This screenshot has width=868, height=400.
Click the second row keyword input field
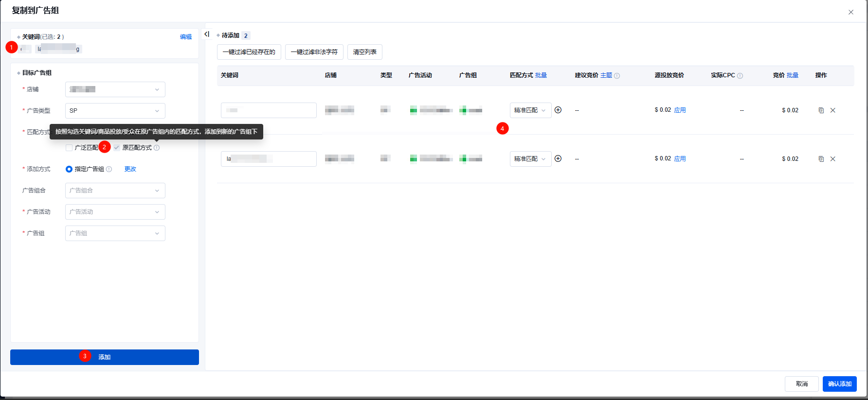(x=269, y=159)
